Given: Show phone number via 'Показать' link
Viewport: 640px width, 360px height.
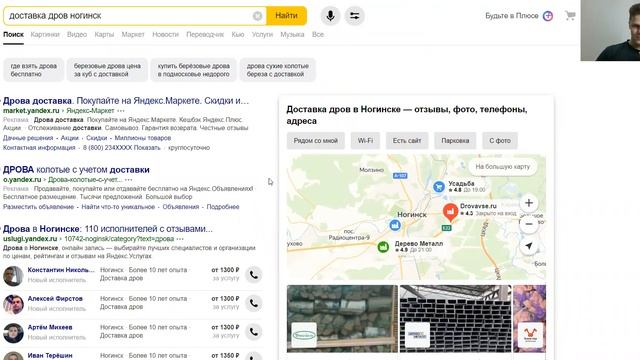Looking at the screenshot, I should point(147,148).
